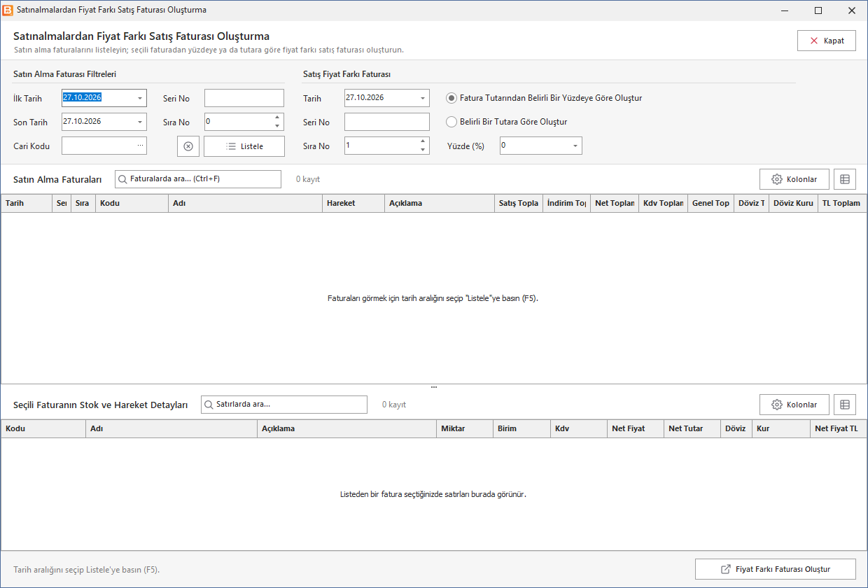Viewport: 868px width, 588px height.
Task: Open grid layout options icon beside invoices Kolonlar
Action: tap(845, 179)
